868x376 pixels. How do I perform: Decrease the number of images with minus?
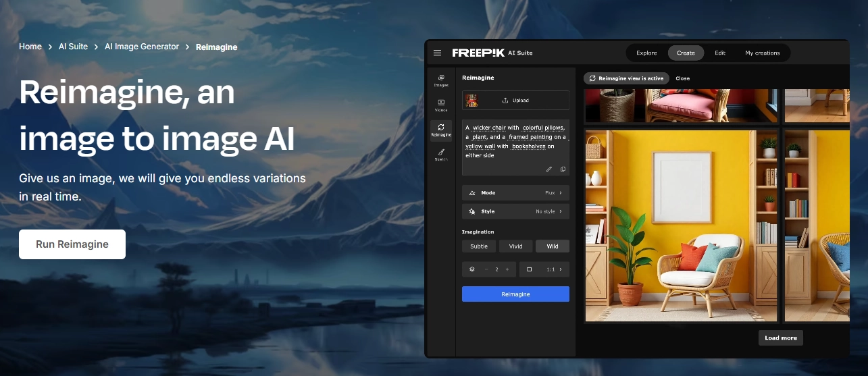tap(486, 269)
